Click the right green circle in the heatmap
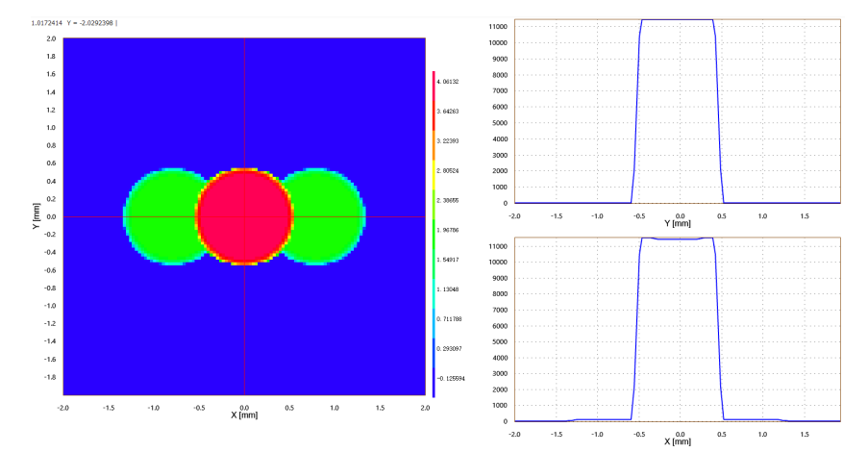 (x=329, y=216)
